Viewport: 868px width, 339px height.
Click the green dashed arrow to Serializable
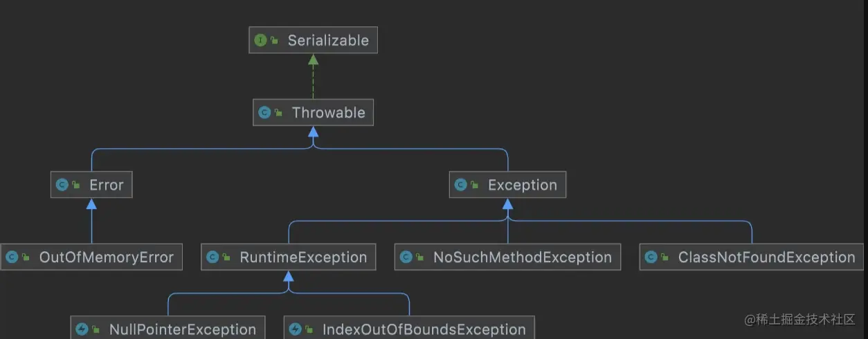[314, 80]
